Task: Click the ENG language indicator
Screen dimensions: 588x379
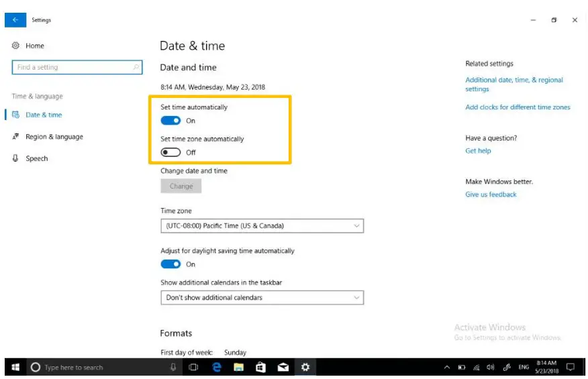Action: click(x=524, y=368)
